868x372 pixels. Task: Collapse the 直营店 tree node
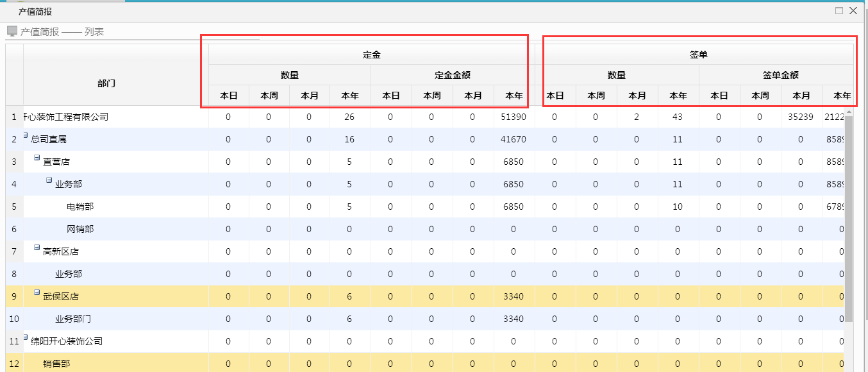37,158
